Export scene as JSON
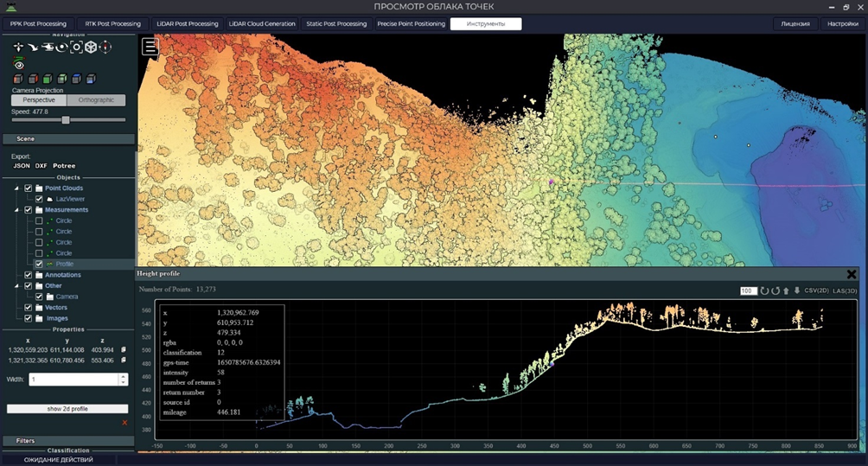The image size is (868, 466). [22, 166]
